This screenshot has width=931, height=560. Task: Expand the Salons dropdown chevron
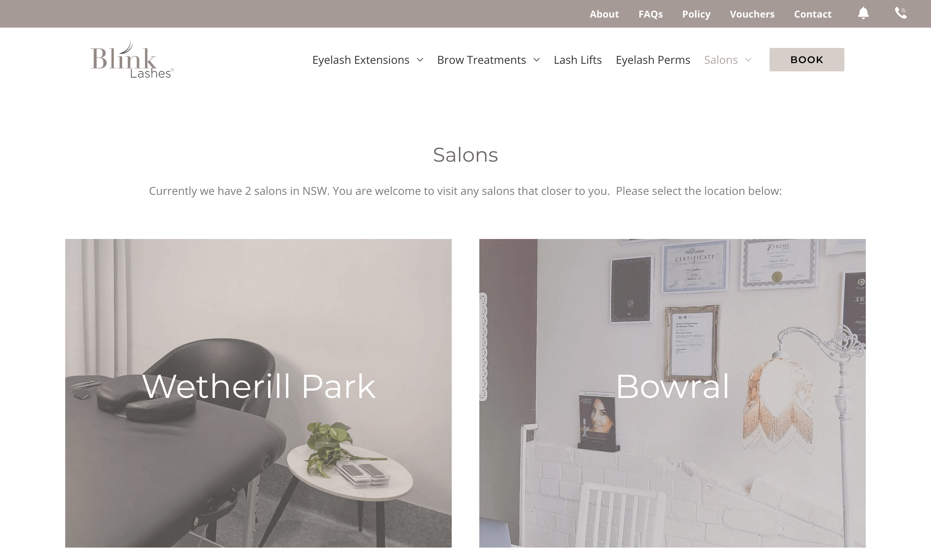click(x=748, y=60)
